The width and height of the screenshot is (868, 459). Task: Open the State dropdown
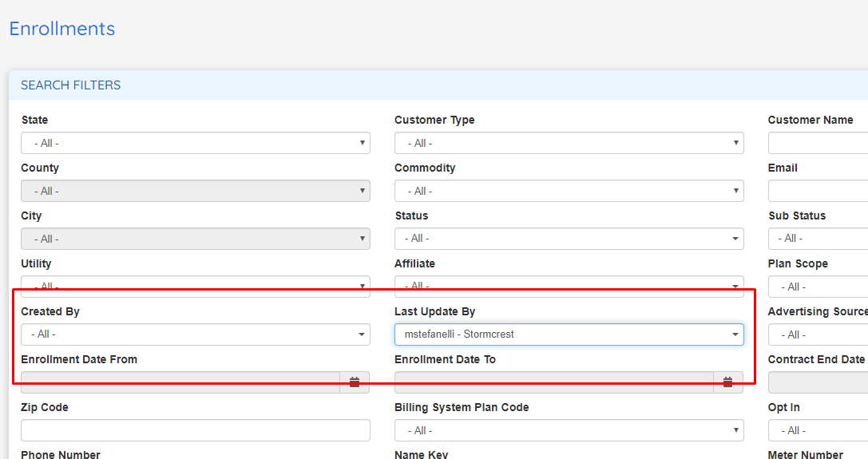point(196,143)
